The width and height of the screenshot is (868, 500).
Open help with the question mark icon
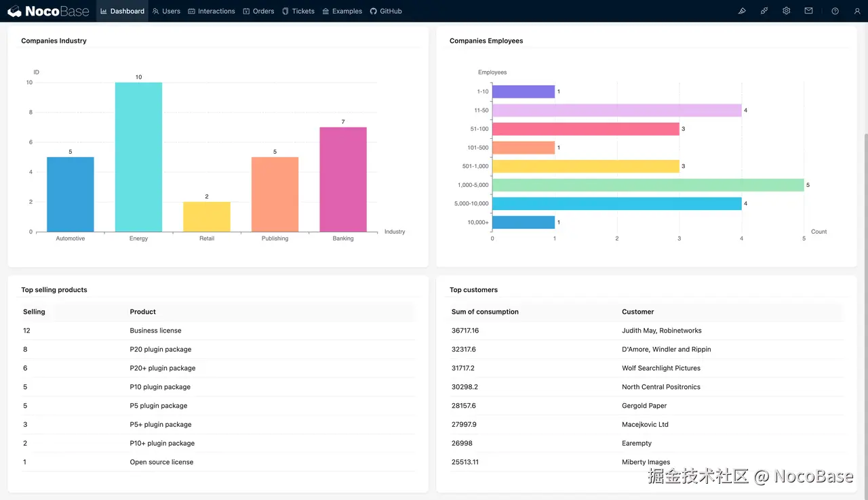[833, 11]
